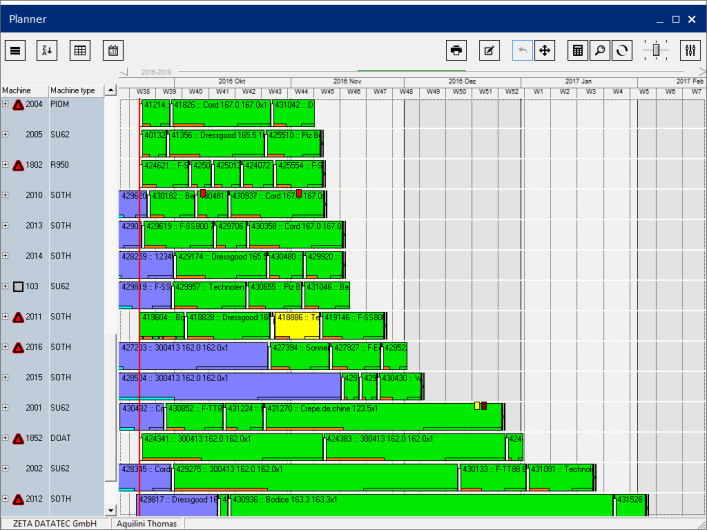Viewport: 707px width, 530px height.
Task: Expand machine 103 SU62 row
Action: point(5,286)
